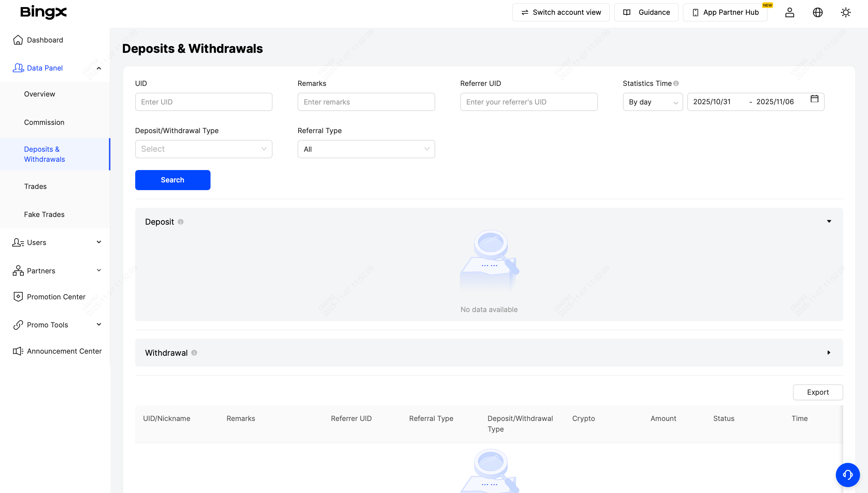Click the user profile icon

point(789,12)
